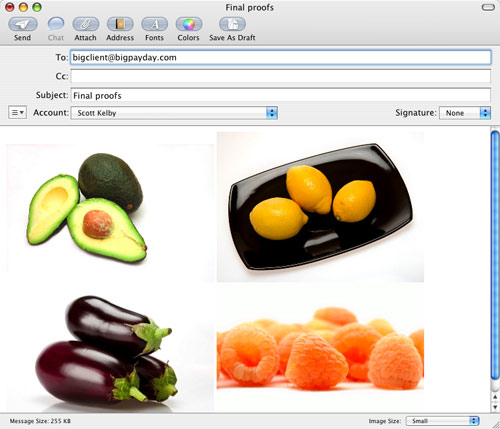Click into the To address field

coord(280,57)
